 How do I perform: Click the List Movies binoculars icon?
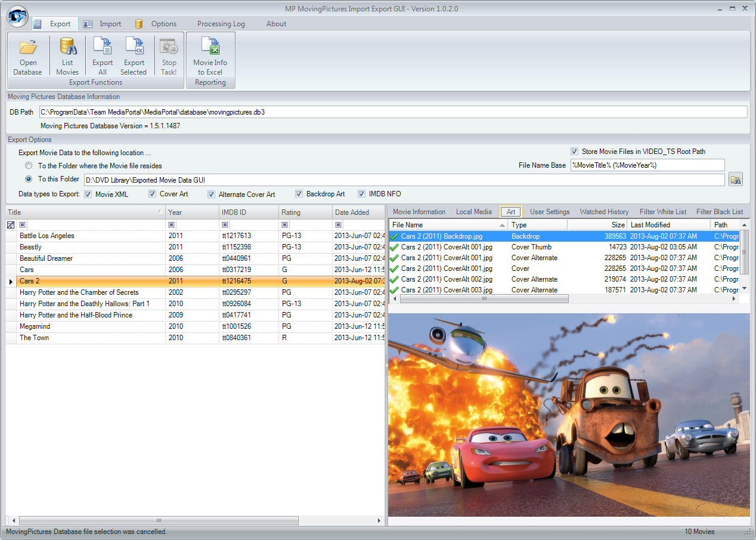67,47
